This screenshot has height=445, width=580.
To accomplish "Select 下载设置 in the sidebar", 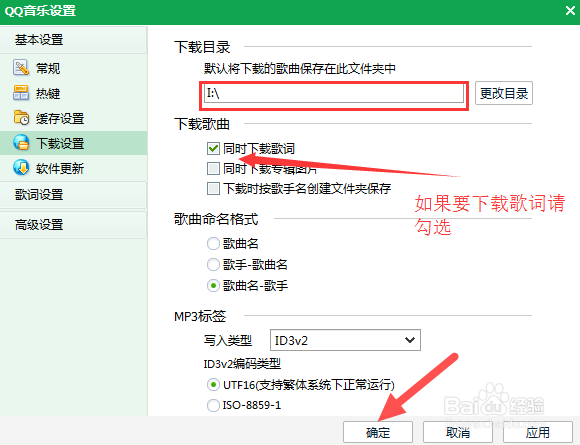I will [x=74, y=143].
